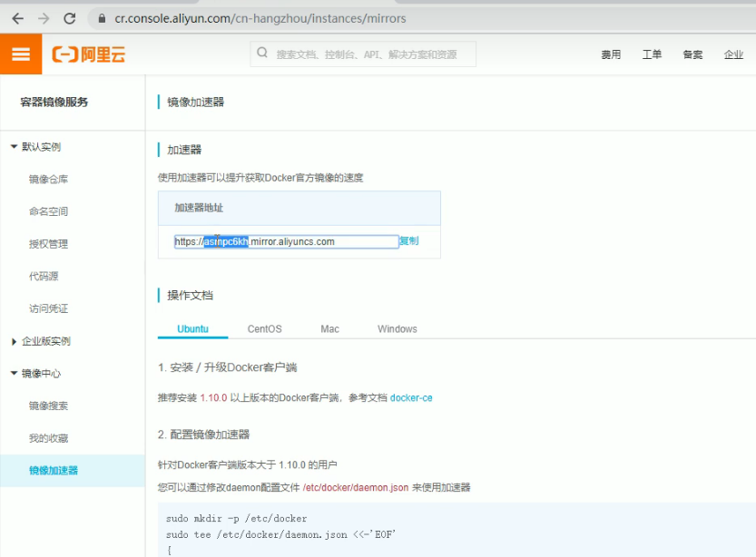This screenshot has width=756, height=557.
Task: Click the accelerator address field
Action: coord(287,241)
